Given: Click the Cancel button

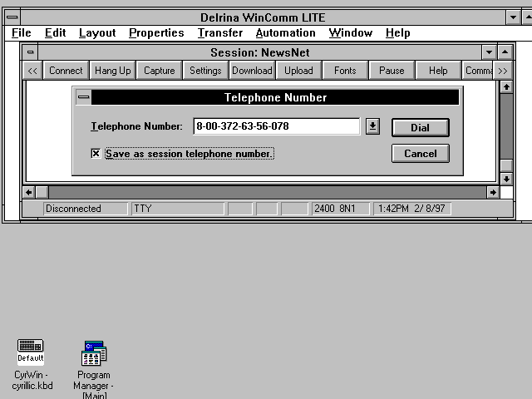Looking at the screenshot, I should [421, 153].
